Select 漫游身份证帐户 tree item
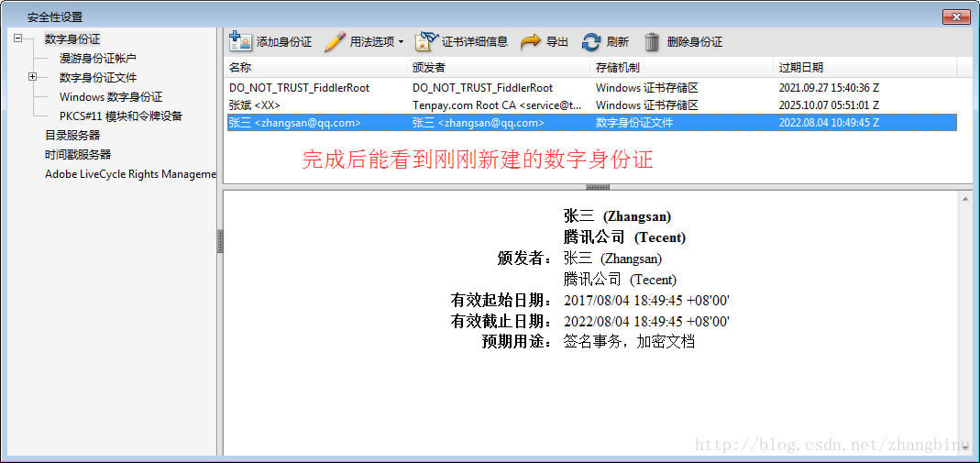Viewport: 980px width, 463px height. [97, 58]
